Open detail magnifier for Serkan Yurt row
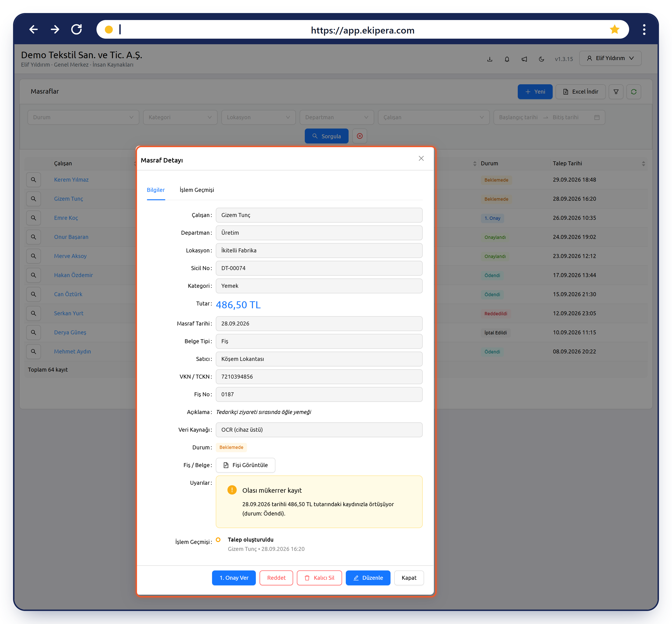This screenshot has width=672, height=624. (34, 313)
